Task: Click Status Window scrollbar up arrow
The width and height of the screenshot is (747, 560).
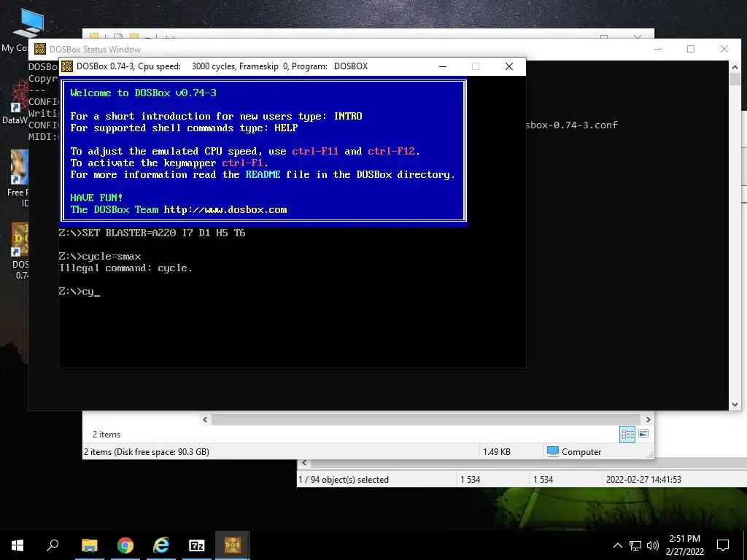Action: 735,67
